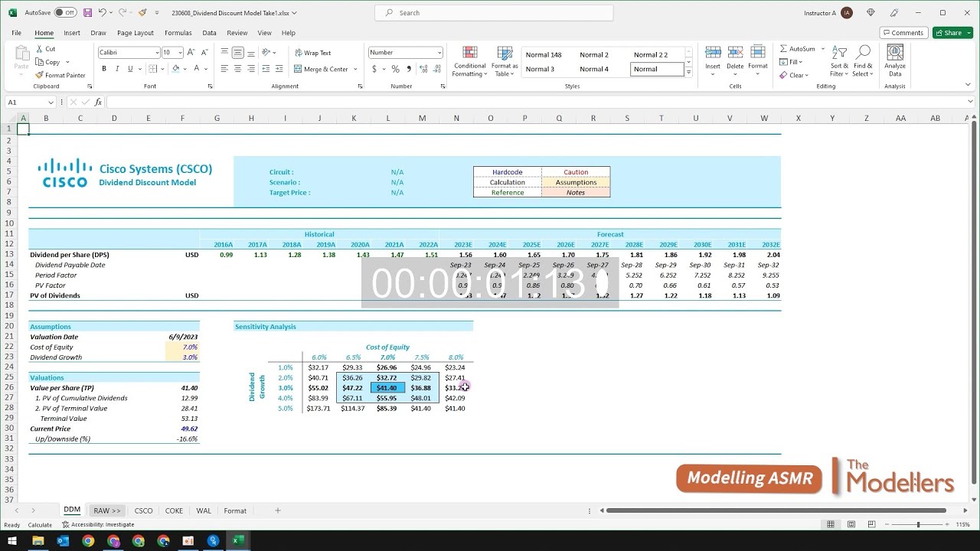This screenshot has height=551, width=980.
Task: Toggle the AutoSave switch
Action: (65, 13)
